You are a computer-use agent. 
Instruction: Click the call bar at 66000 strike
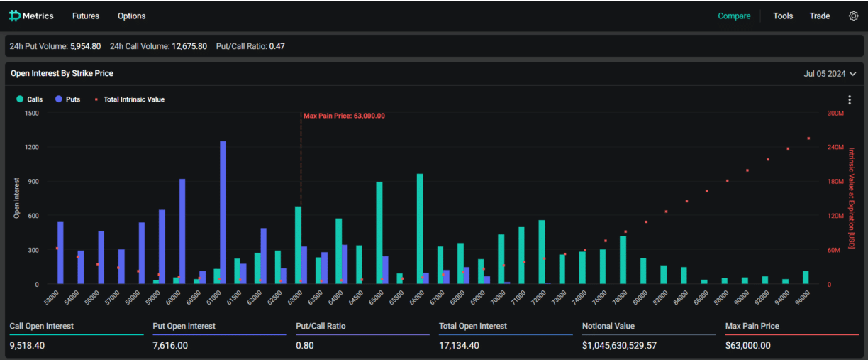(x=420, y=229)
